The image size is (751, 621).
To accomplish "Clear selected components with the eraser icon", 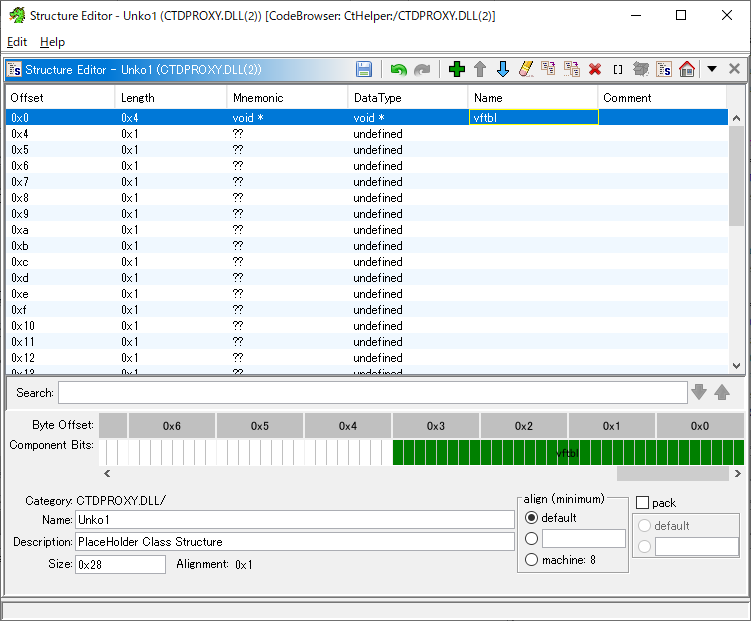I will (x=525, y=69).
